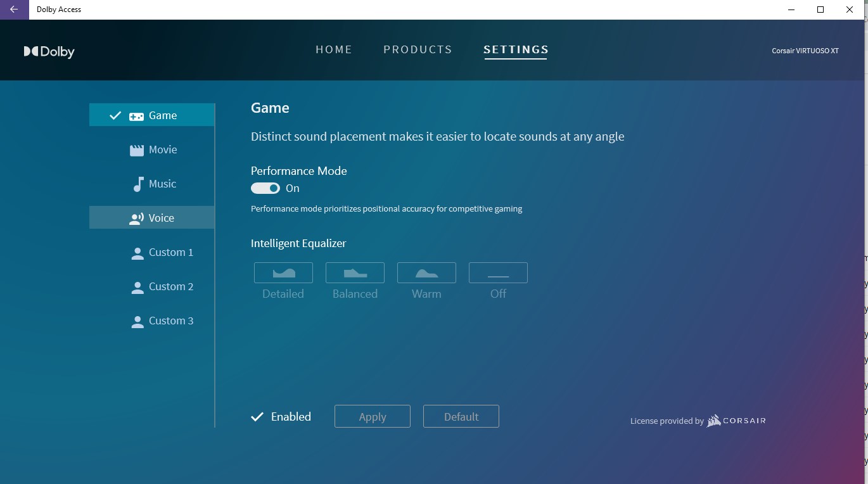The height and width of the screenshot is (484, 868).
Task: Turn the Intelligent Equalizer Off
Action: click(498, 272)
